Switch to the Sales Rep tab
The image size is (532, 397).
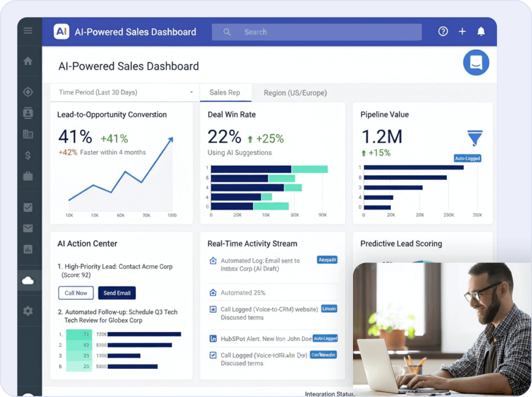coord(226,92)
